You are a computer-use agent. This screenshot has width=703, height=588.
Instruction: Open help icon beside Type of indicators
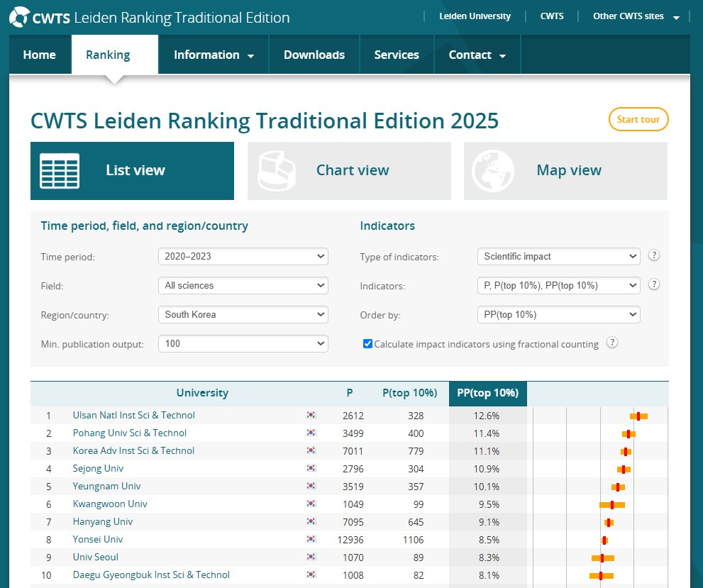click(654, 255)
